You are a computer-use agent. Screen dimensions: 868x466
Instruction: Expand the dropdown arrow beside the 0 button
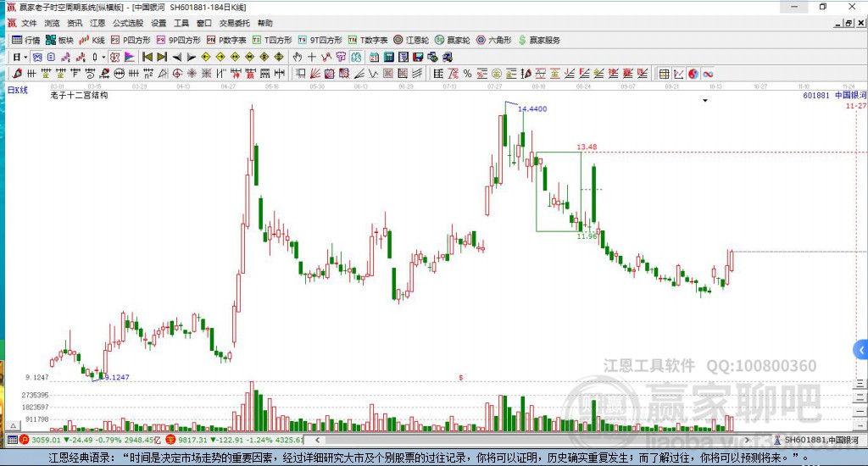point(103,57)
